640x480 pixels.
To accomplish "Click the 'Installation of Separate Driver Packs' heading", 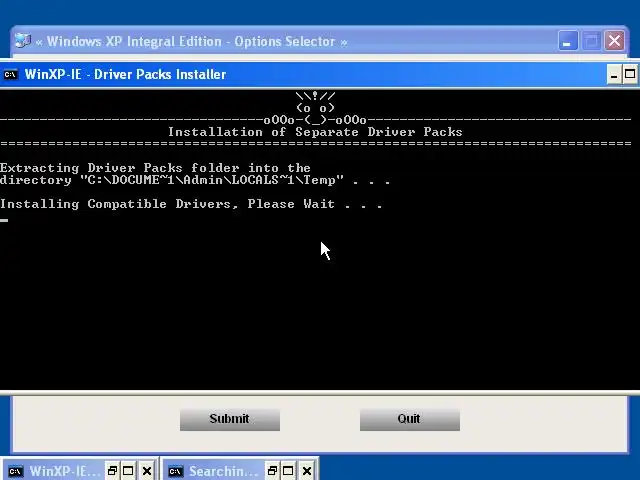I will 315,132.
